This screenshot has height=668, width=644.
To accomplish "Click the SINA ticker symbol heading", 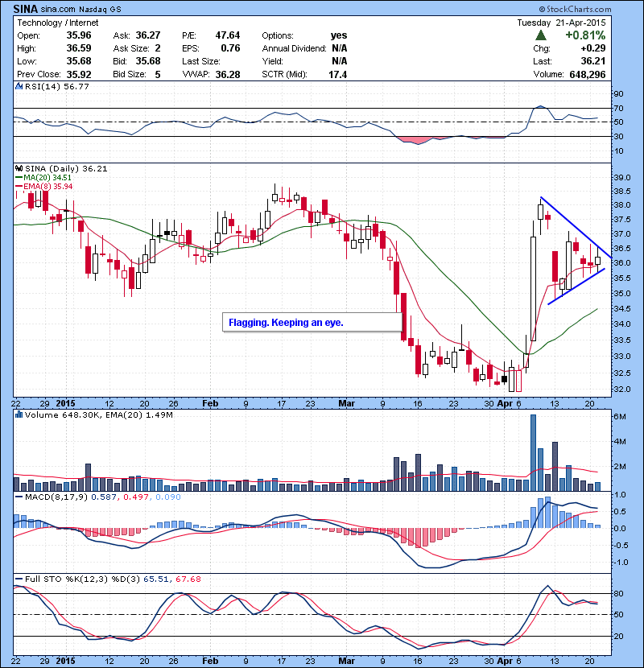I will [x=25, y=9].
